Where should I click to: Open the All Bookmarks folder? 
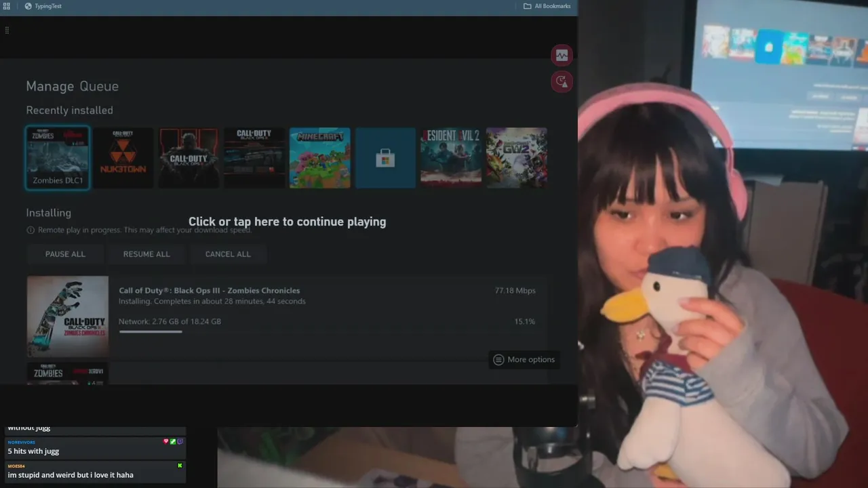[x=547, y=6]
